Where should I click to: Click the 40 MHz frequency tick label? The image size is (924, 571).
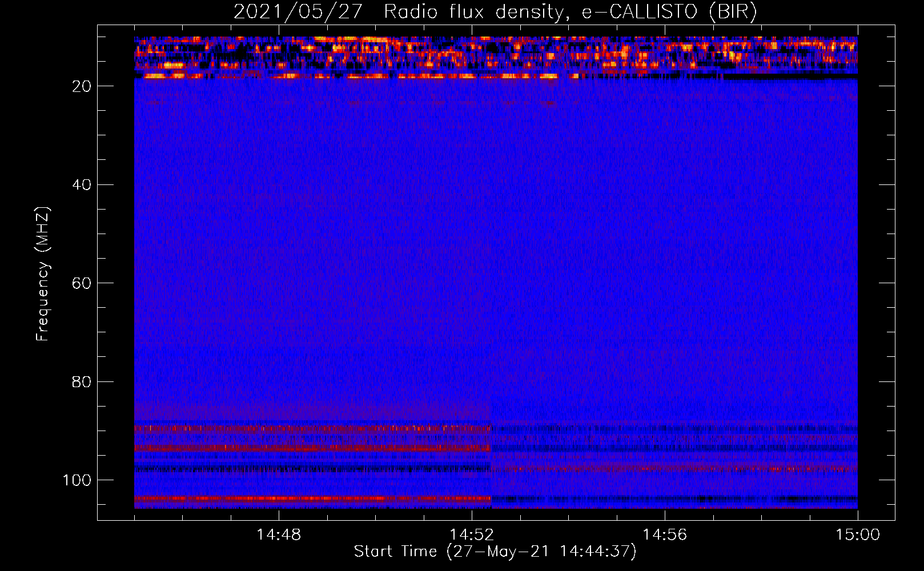[x=82, y=185]
